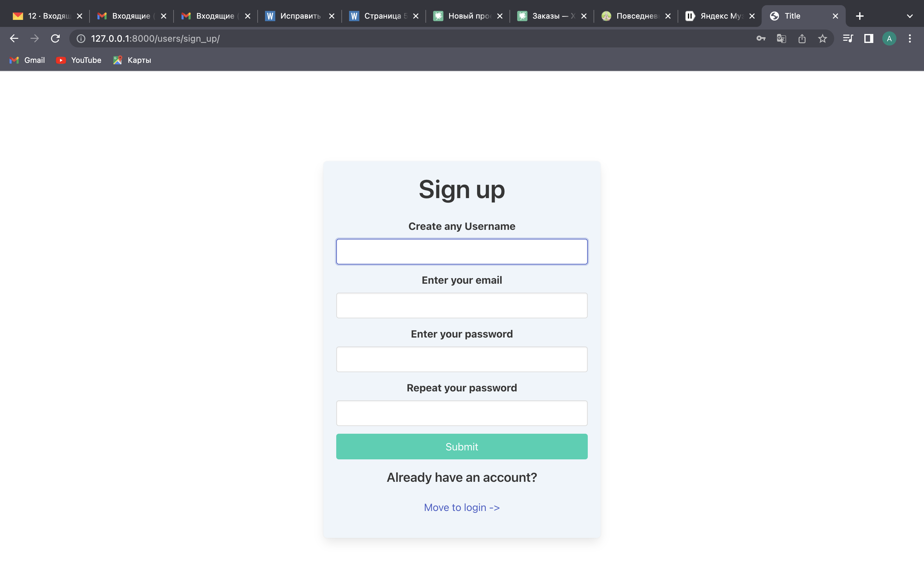Open the media controls icon
Viewport: 924px width, 577px height.
click(x=848, y=38)
